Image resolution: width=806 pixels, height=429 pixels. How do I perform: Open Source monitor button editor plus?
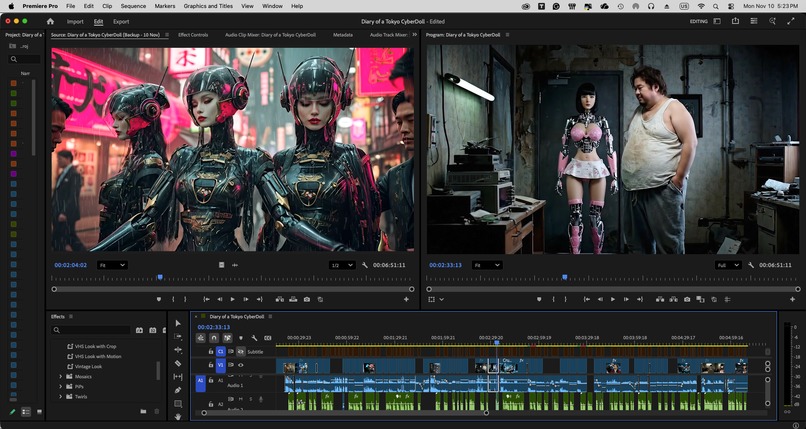tap(406, 299)
